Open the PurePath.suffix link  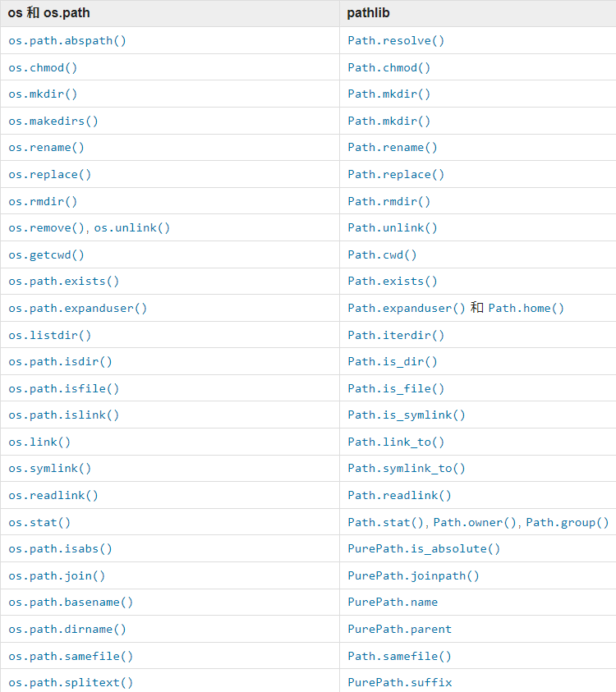point(399,682)
